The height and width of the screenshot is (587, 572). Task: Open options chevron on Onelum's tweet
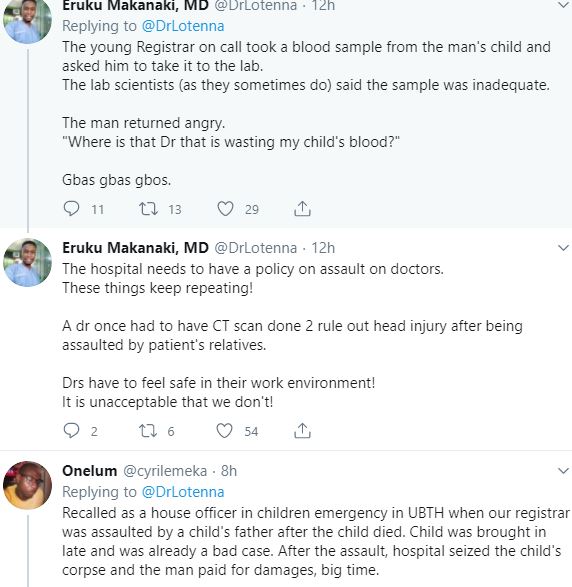tap(563, 471)
